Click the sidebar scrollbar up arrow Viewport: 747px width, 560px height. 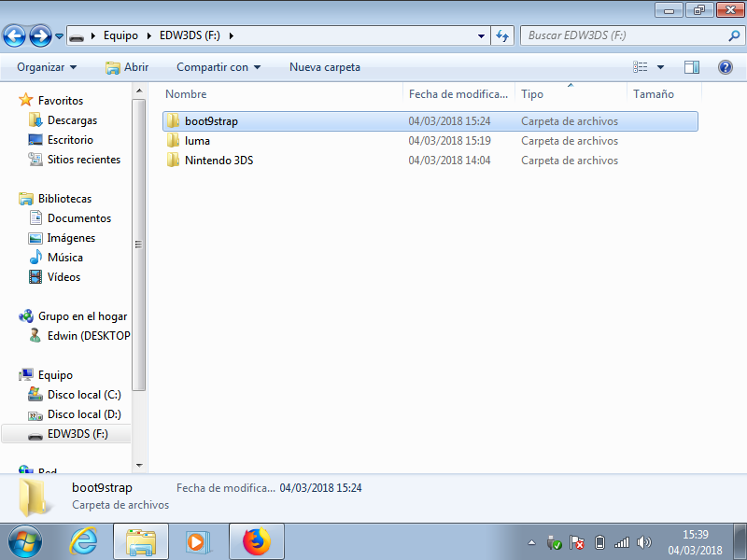139,91
